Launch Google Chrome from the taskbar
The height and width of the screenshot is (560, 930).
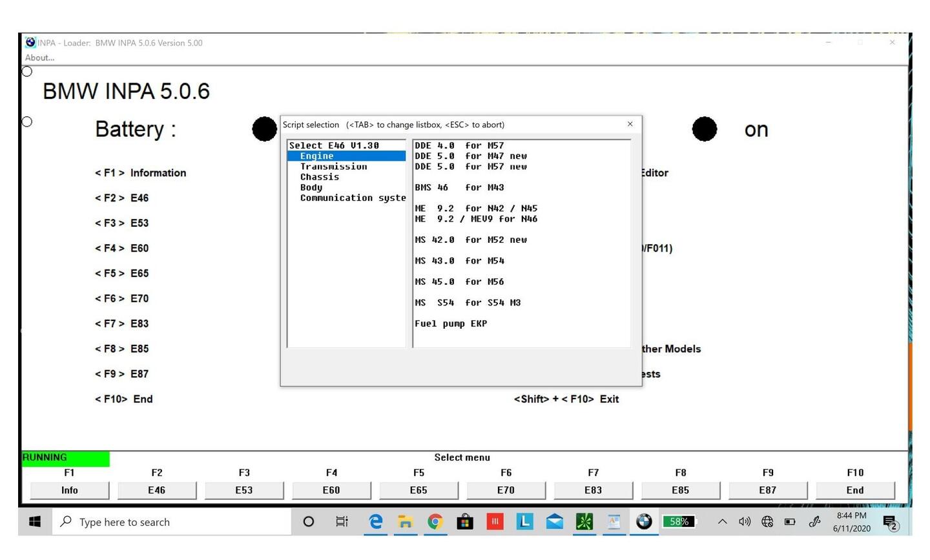point(435,521)
